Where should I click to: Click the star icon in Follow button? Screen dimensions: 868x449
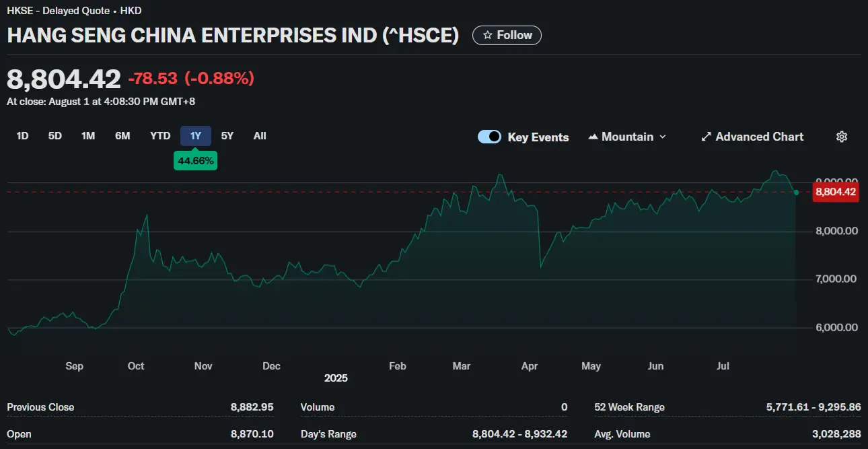(488, 35)
